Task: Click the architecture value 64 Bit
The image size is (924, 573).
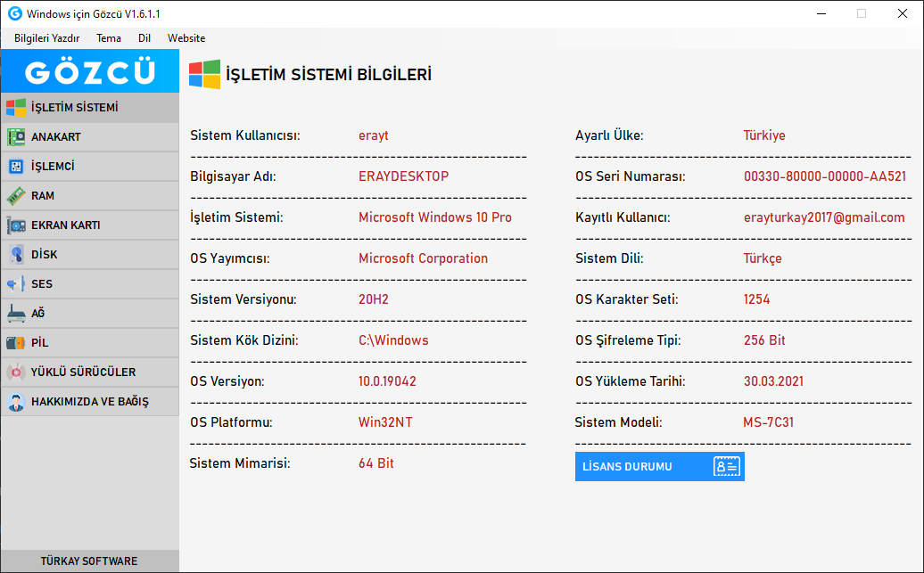Action: click(376, 463)
